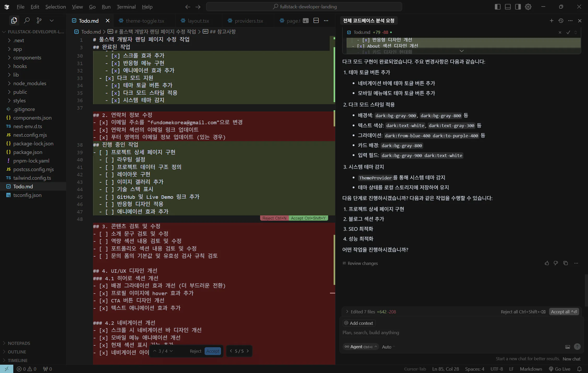Viewport: 588px width, 373px height.
Task: Attach an image to chat input
Action: 567,347
